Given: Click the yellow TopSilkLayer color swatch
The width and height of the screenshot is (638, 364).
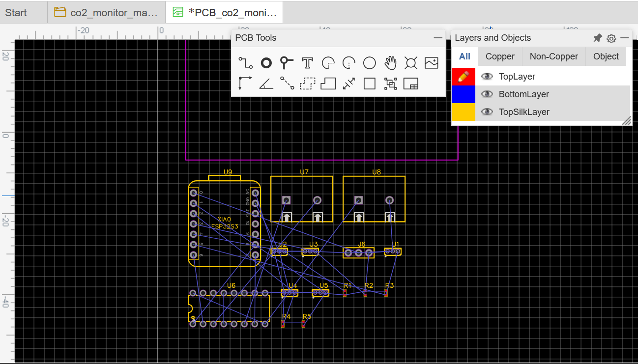Looking at the screenshot, I should coord(464,112).
